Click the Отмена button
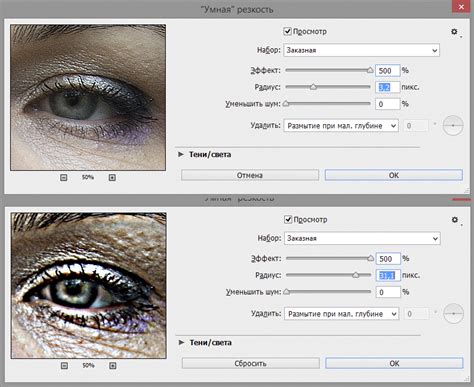This screenshot has width=474, height=387. coord(250,175)
